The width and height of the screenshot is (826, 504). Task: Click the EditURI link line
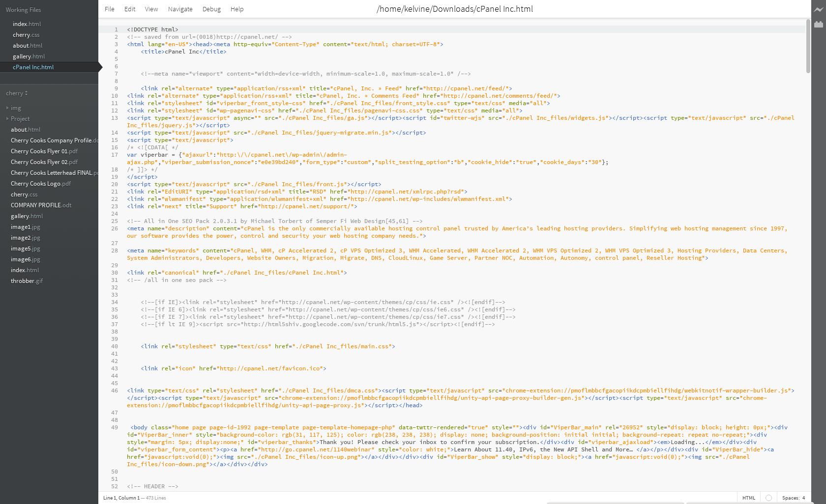coord(297,192)
